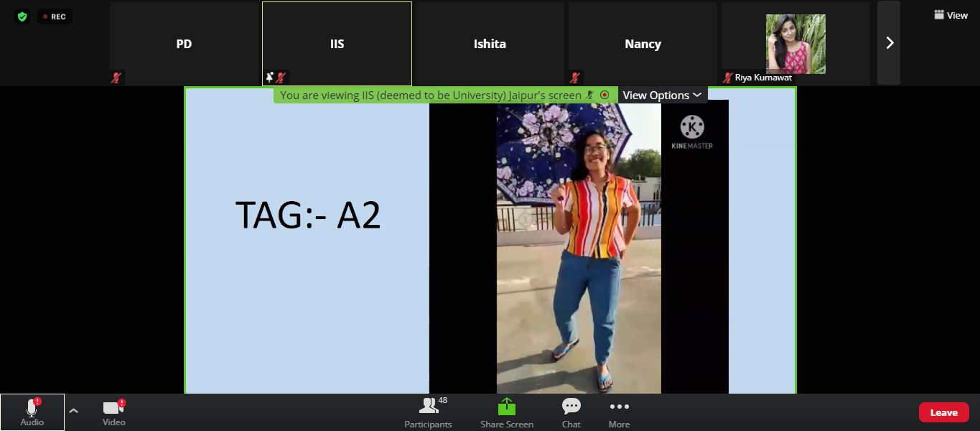Open the More options menu
The image size is (980, 431).
pos(619,412)
